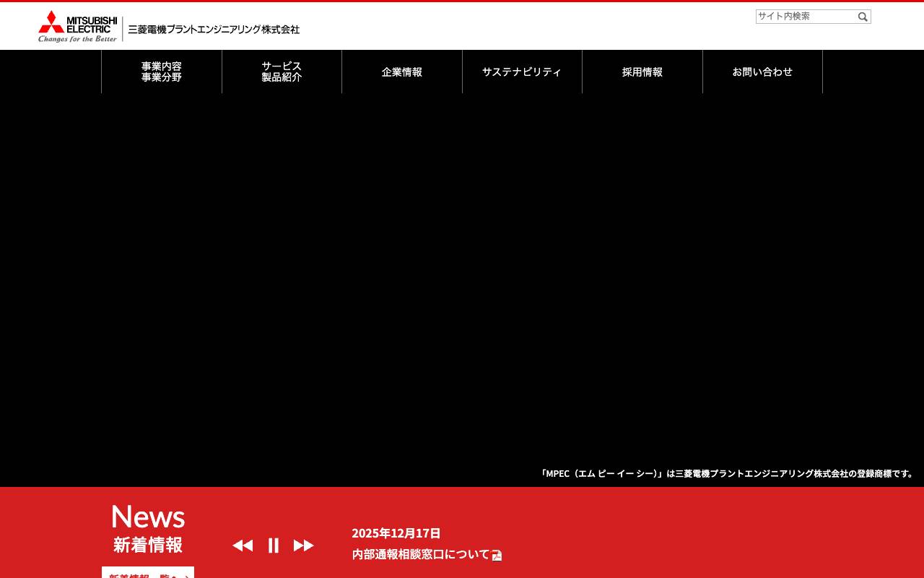Screen dimensions: 924x578
Task: Open 内部通報相談窓口について news link
Action: [x=421, y=554]
